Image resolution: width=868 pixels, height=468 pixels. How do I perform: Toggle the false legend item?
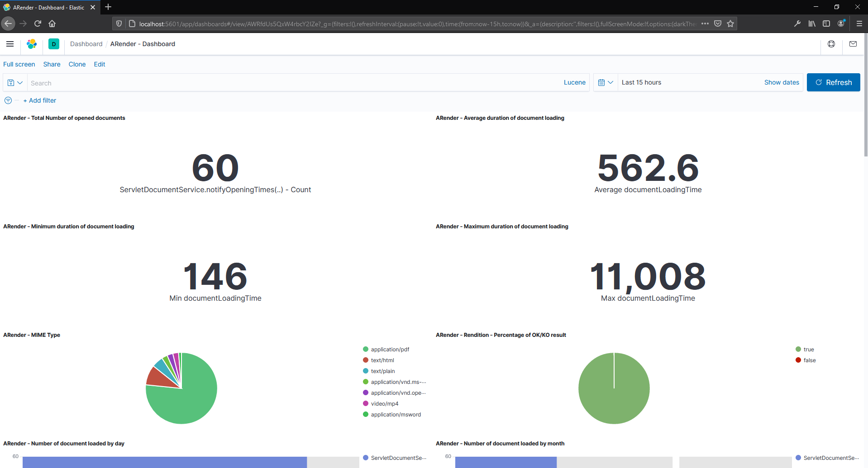(809, 360)
